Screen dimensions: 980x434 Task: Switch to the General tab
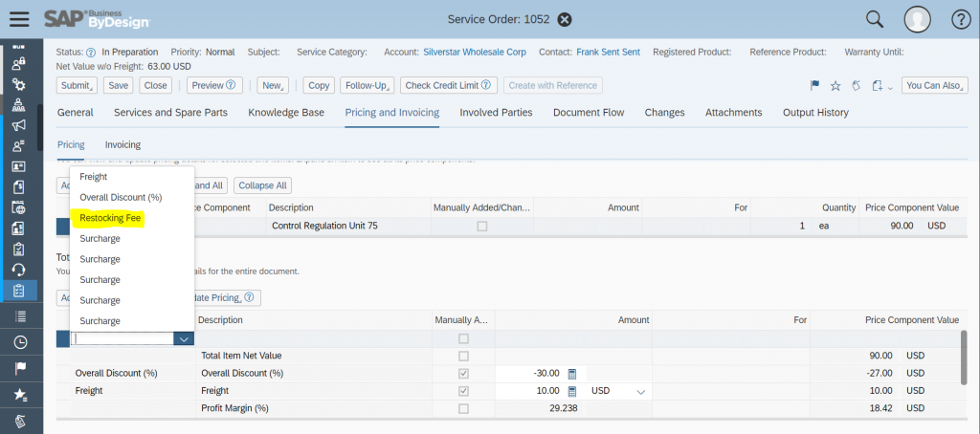(x=75, y=113)
